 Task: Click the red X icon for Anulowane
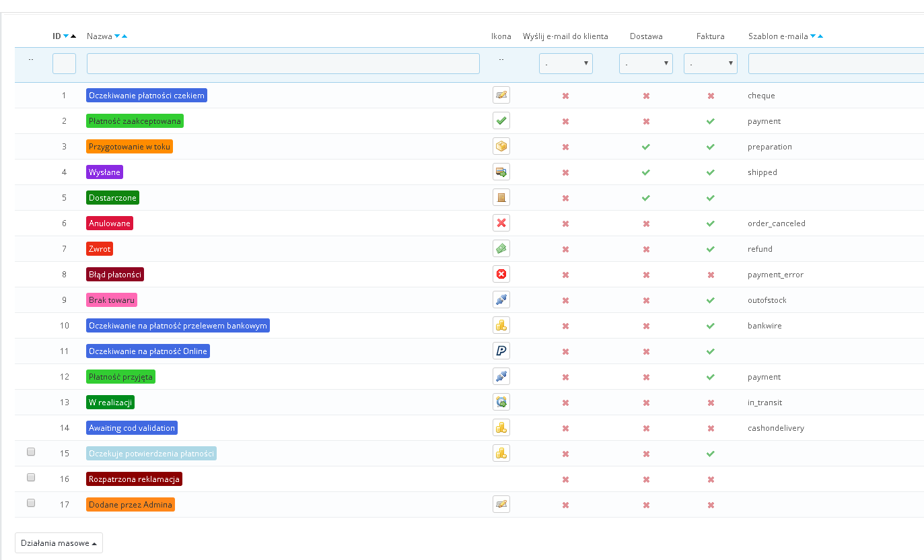501,223
